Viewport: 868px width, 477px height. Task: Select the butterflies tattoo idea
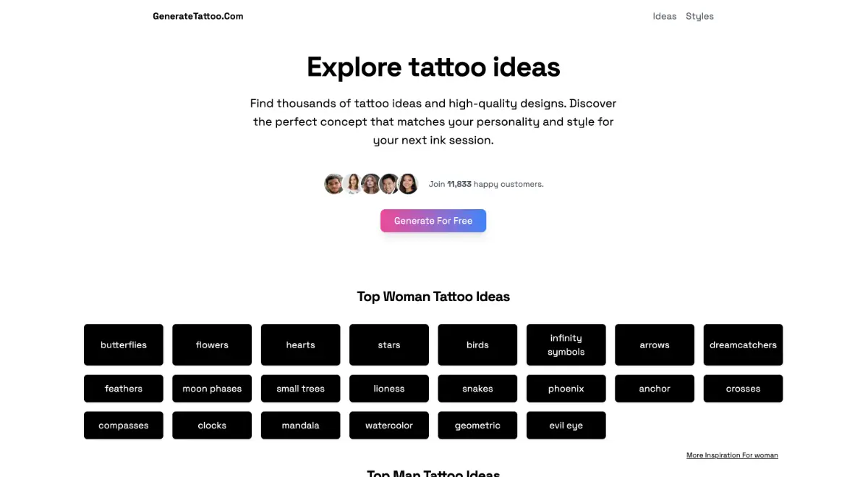tap(123, 345)
